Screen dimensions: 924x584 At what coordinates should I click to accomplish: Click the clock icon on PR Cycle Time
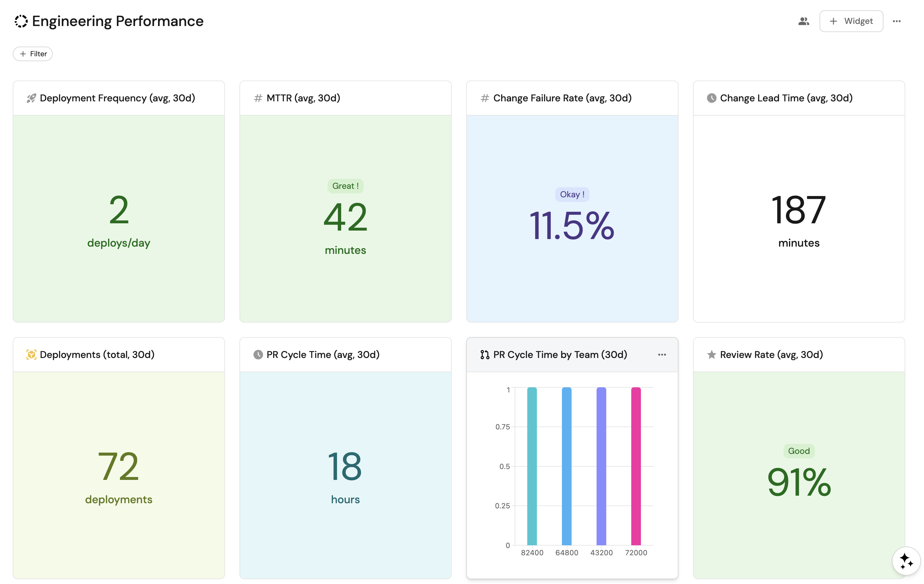(x=258, y=355)
